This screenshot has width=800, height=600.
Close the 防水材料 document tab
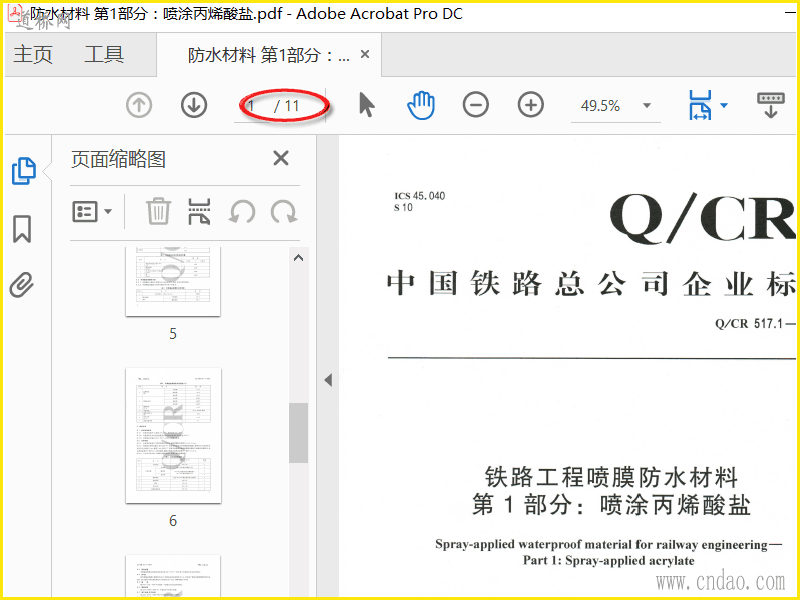tap(365, 54)
